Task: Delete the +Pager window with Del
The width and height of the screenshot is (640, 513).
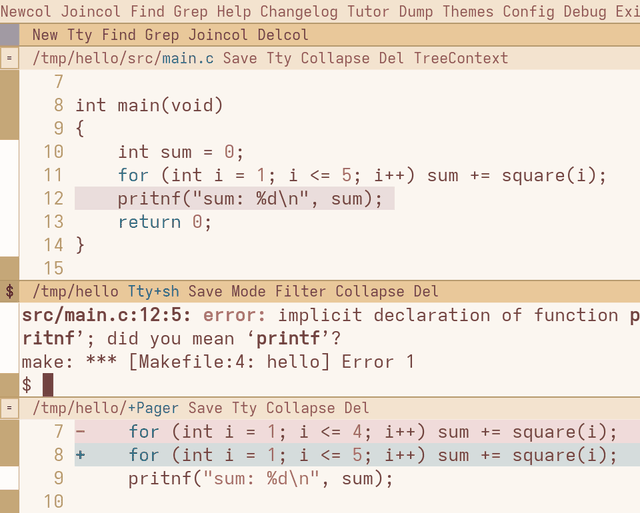Action: (x=356, y=408)
